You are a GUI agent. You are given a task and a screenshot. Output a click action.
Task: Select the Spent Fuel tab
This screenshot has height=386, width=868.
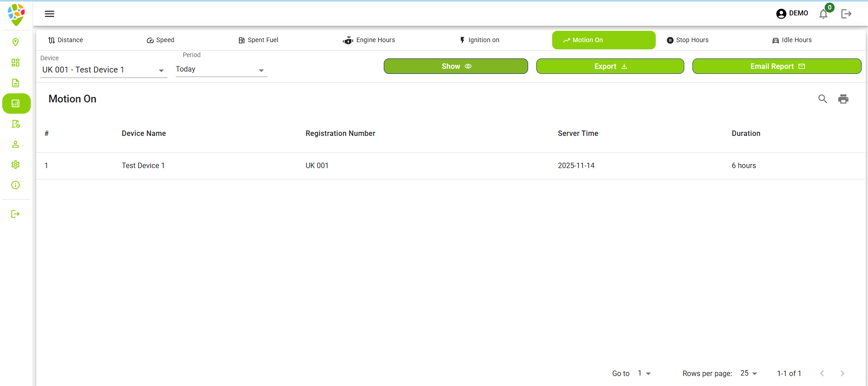tap(258, 40)
